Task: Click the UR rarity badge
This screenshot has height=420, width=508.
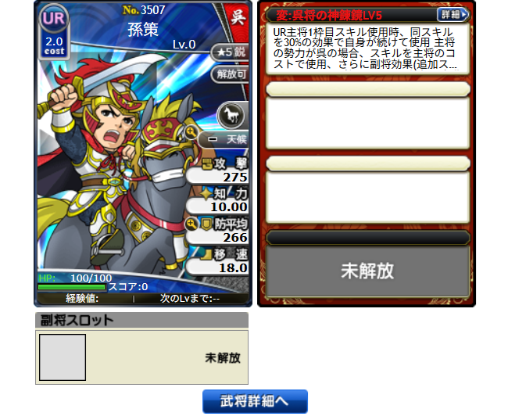Action: tap(54, 19)
